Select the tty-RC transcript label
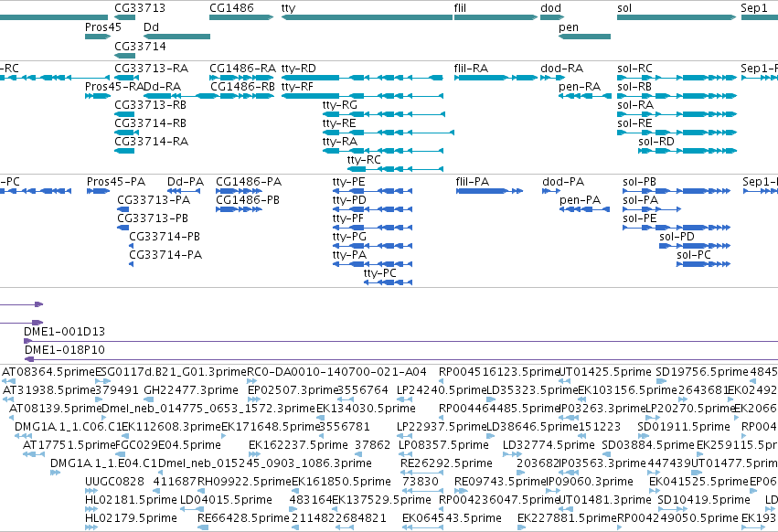Screen dimensions: 778x532 [x=364, y=160]
